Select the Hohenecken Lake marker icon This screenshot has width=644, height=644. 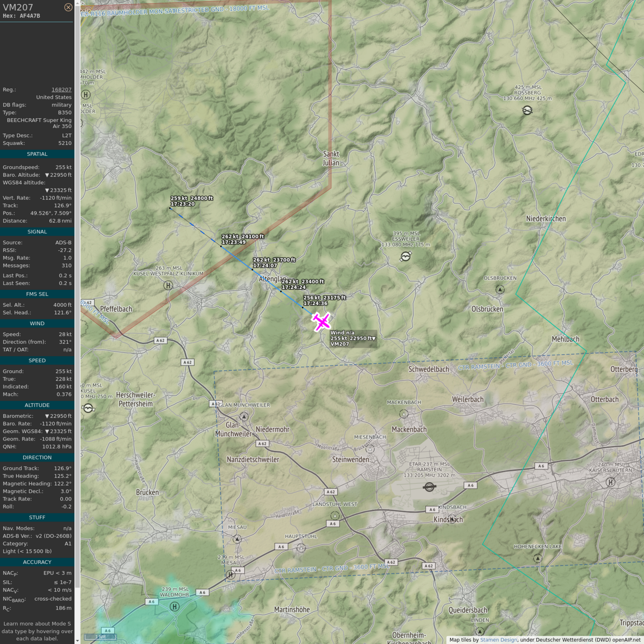538,558
